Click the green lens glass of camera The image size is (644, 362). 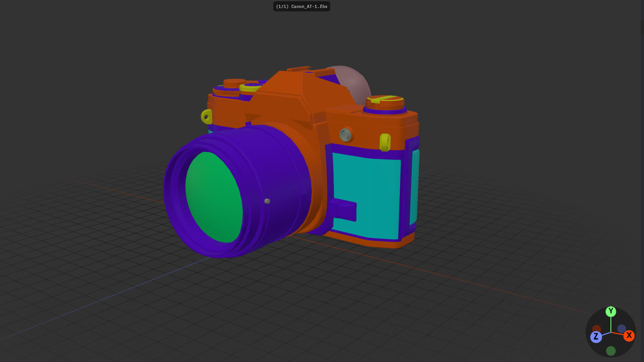pyautogui.click(x=214, y=197)
